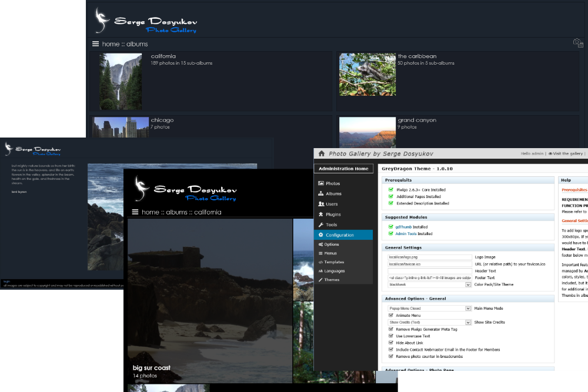Open the Color Pack/Site Theme dropdown
The width and height of the screenshot is (588, 392).
(468, 284)
